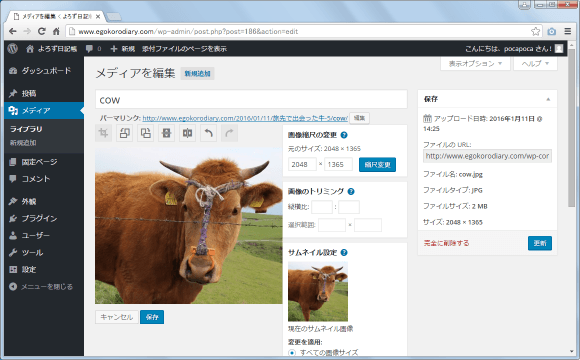Flip image vertically icon
Viewport: 580px width, 360px height.
tap(167, 133)
